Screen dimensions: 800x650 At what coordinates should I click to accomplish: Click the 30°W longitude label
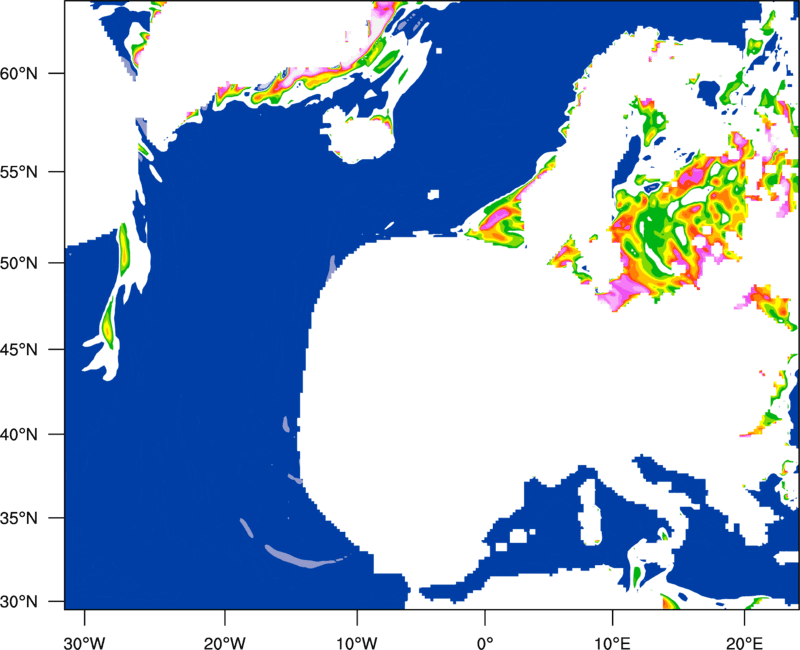(x=85, y=643)
